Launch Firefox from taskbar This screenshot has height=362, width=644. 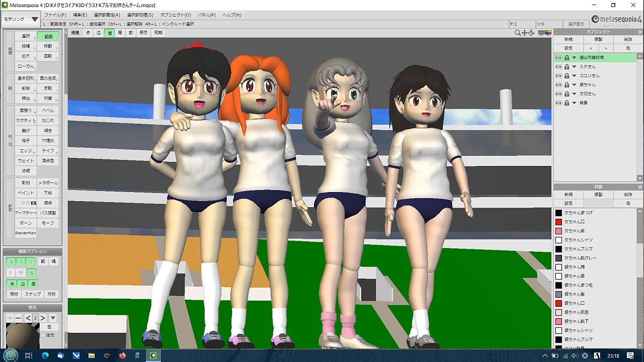pos(122,355)
